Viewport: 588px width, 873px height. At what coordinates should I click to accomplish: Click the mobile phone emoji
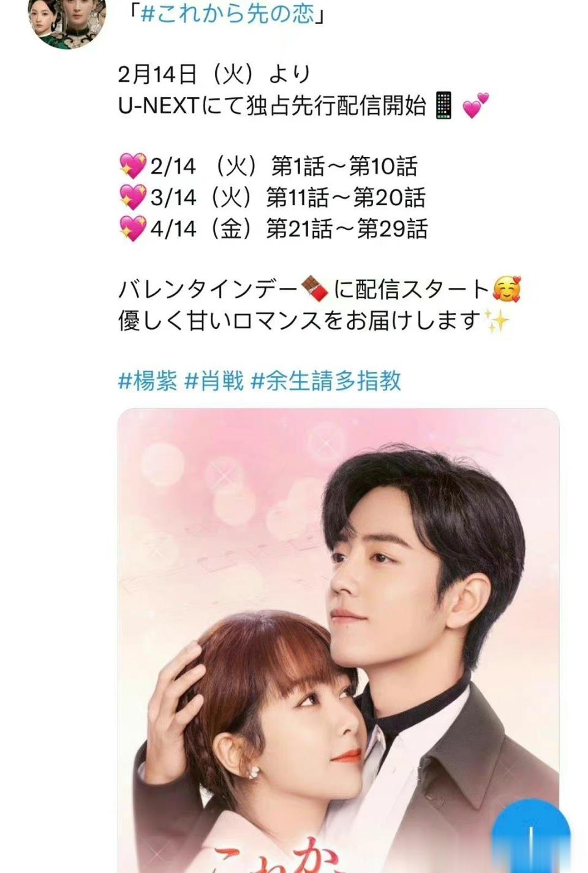coord(443,105)
